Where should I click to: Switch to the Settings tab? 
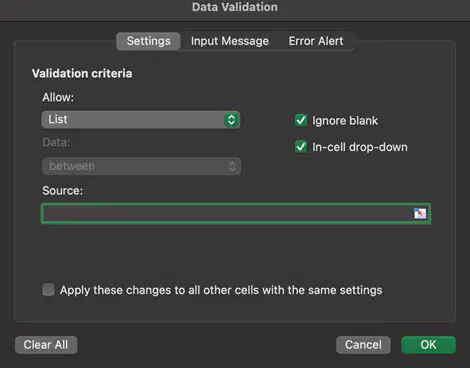pyautogui.click(x=148, y=41)
